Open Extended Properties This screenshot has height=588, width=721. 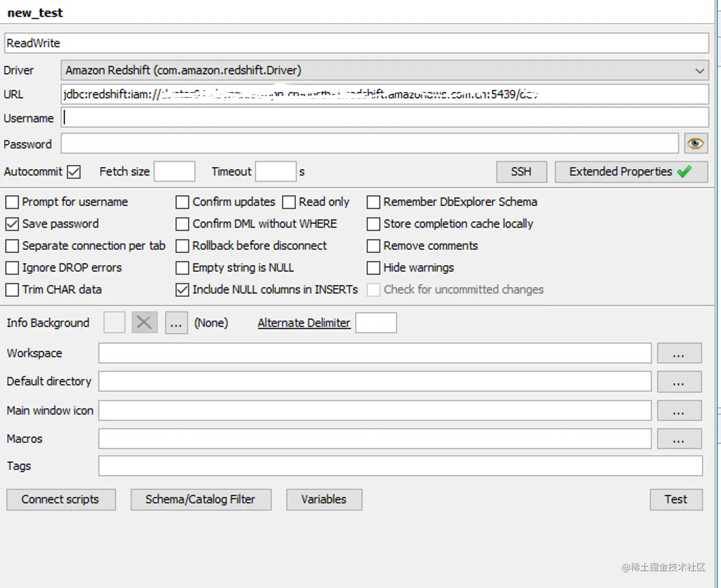(x=631, y=172)
